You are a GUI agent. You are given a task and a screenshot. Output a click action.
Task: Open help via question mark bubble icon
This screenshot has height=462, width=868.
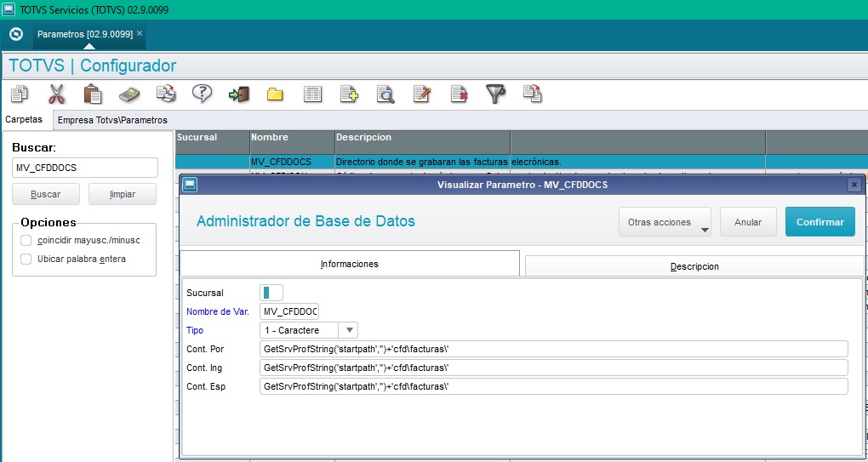pyautogui.click(x=202, y=94)
